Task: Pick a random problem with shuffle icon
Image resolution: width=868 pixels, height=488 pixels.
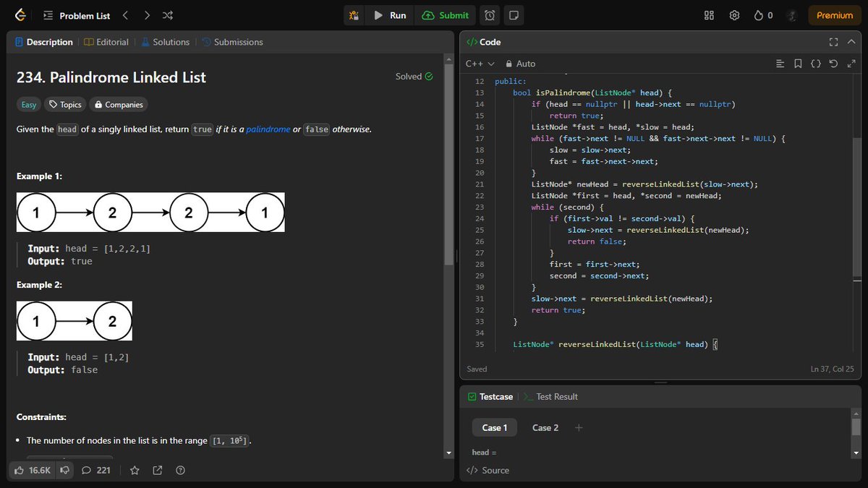Action: point(168,15)
